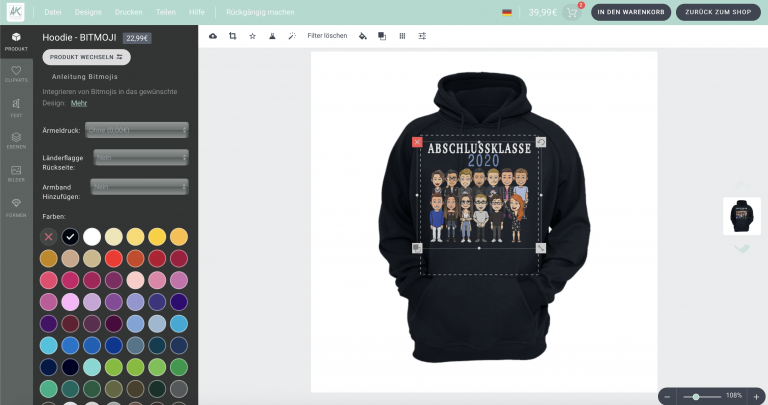
Task: Click the paint bucket fill icon
Action: click(x=363, y=35)
